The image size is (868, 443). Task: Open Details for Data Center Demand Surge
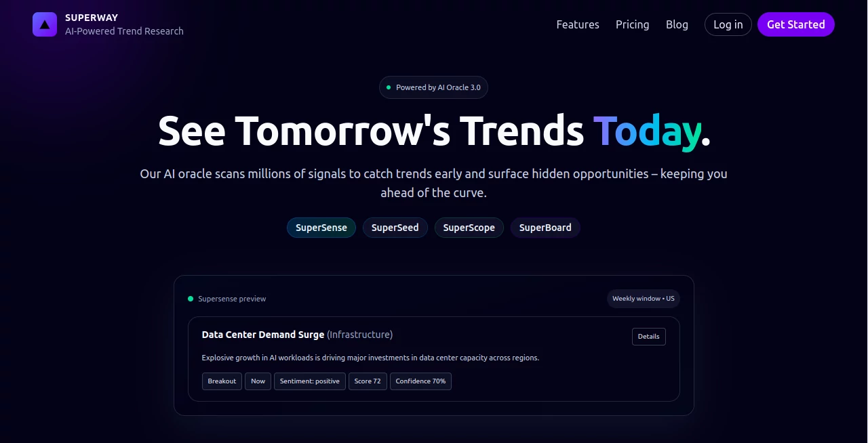point(648,337)
